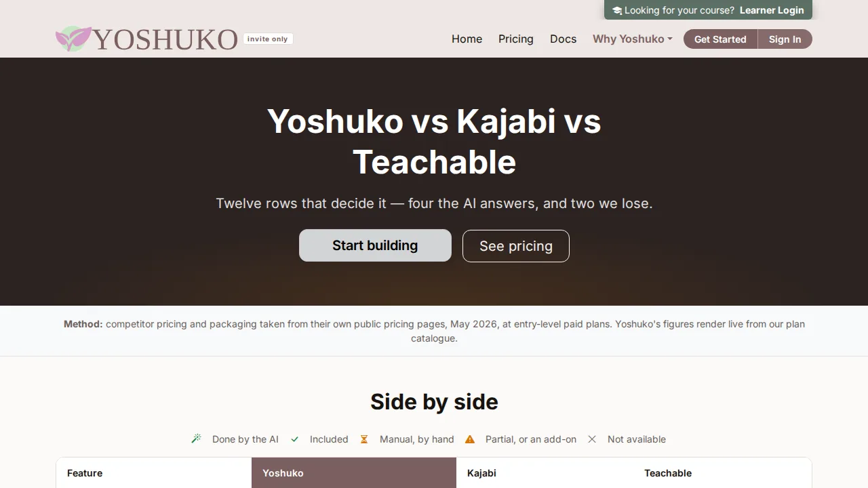
Task: Click the YOSHUKO wordmark text
Action: click(x=165, y=39)
